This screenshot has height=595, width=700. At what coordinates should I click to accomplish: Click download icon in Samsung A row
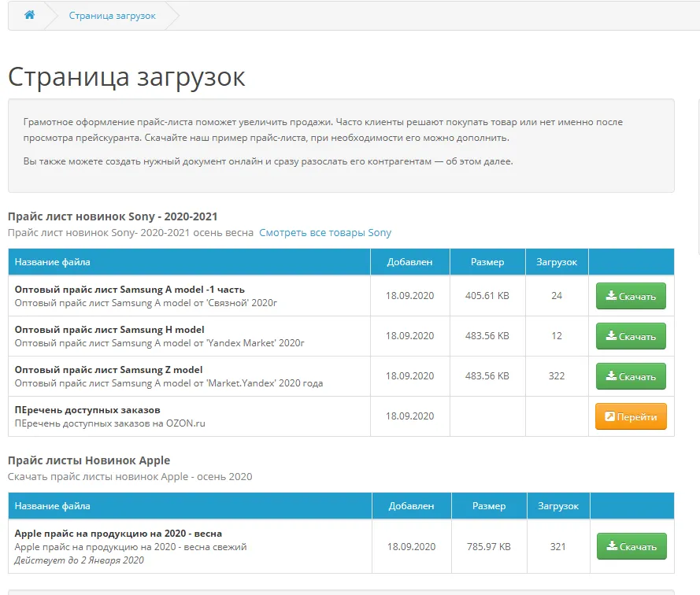tap(610, 297)
